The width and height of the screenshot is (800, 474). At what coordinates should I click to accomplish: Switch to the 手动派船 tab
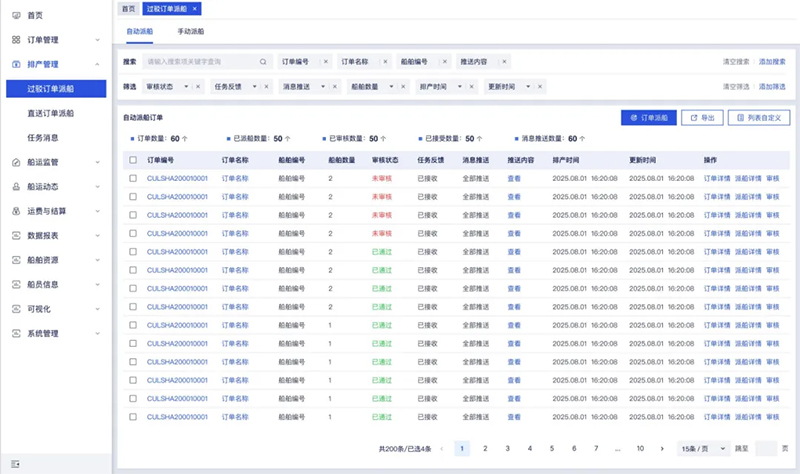click(190, 32)
